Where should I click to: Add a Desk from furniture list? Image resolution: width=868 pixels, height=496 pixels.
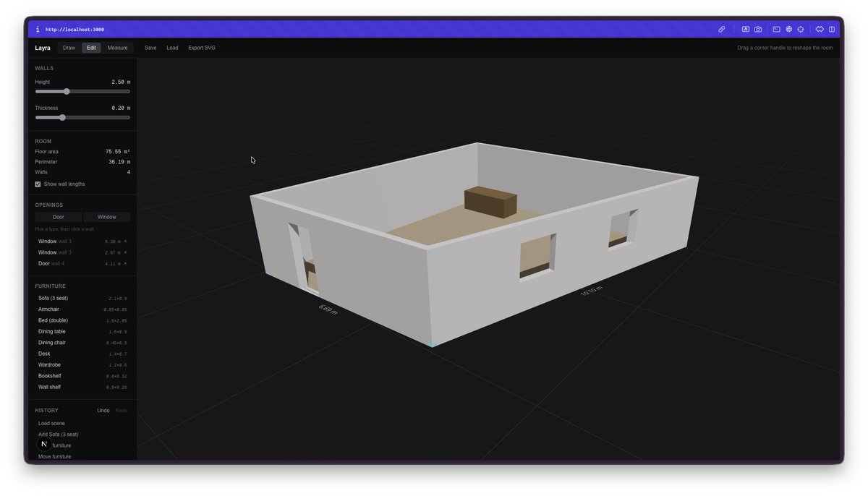82,354
